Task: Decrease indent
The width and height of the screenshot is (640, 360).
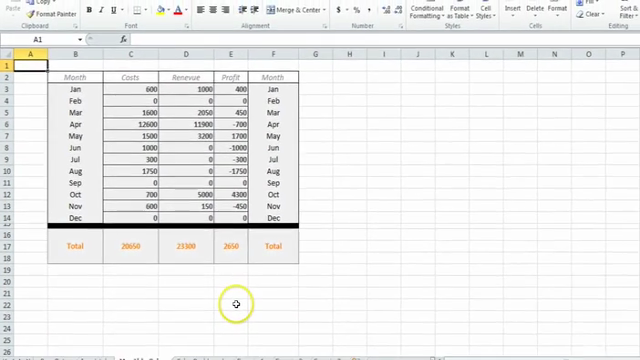Action: click(242, 10)
